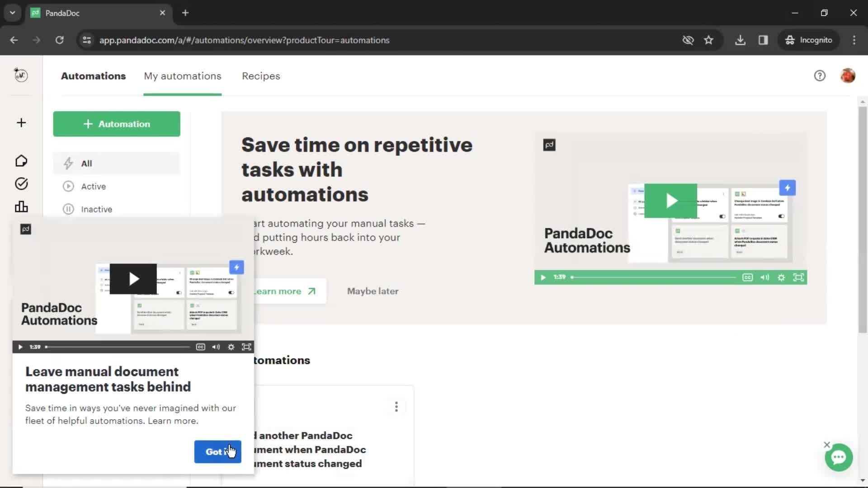Viewport: 868px width, 488px height.
Task: Select the All automations filter
Action: tap(117, 164)
